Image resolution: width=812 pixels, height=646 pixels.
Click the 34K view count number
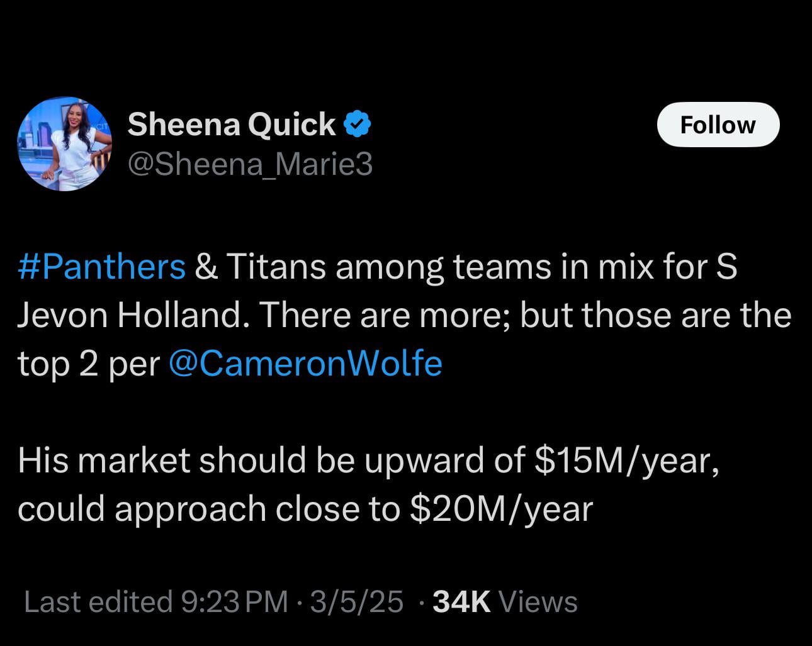462,601
